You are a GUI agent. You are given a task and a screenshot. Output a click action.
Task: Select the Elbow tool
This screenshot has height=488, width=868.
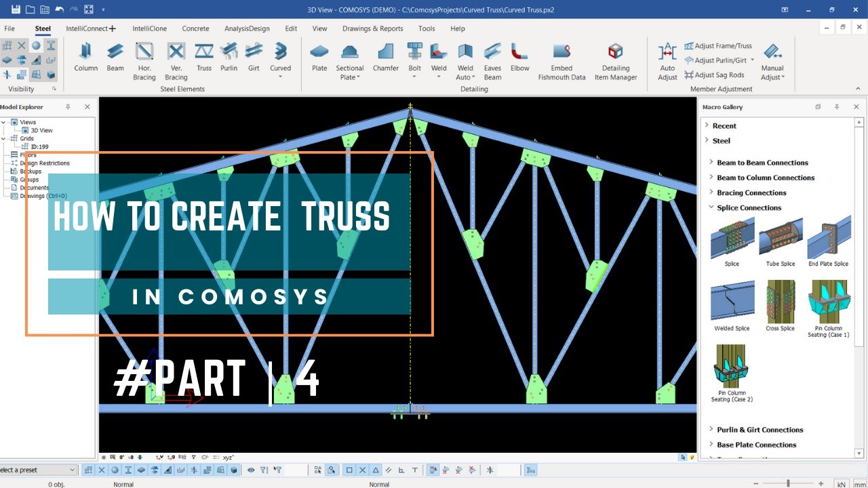pyautogui.click(x=520, y=57)
